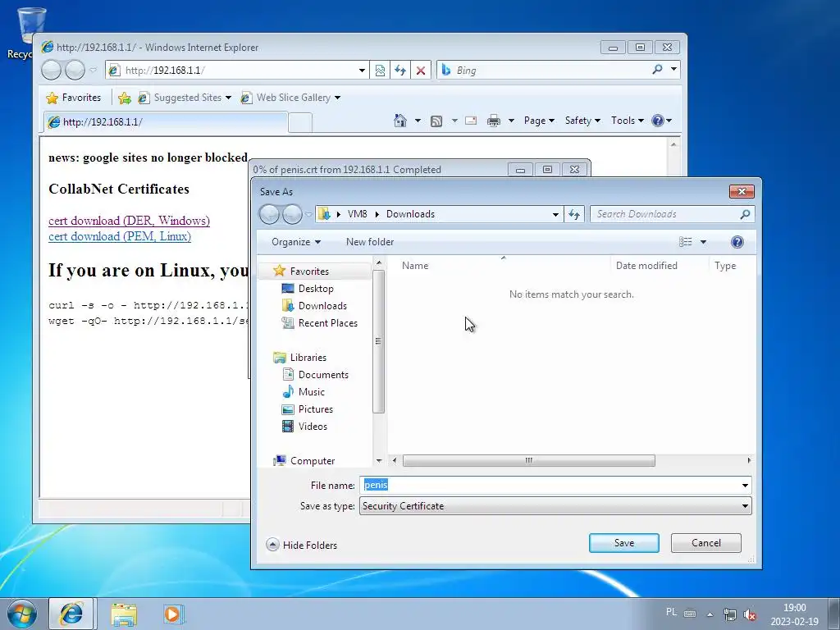The width and height of the screenshot is (840, 630).
Task: Click Back arrow in Save As dialog
Action: (x=269, y=214)
